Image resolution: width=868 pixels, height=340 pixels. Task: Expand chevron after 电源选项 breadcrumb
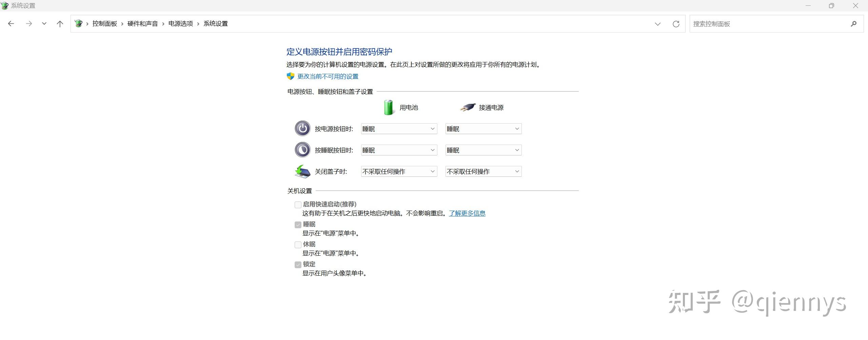tap(198, 24)
